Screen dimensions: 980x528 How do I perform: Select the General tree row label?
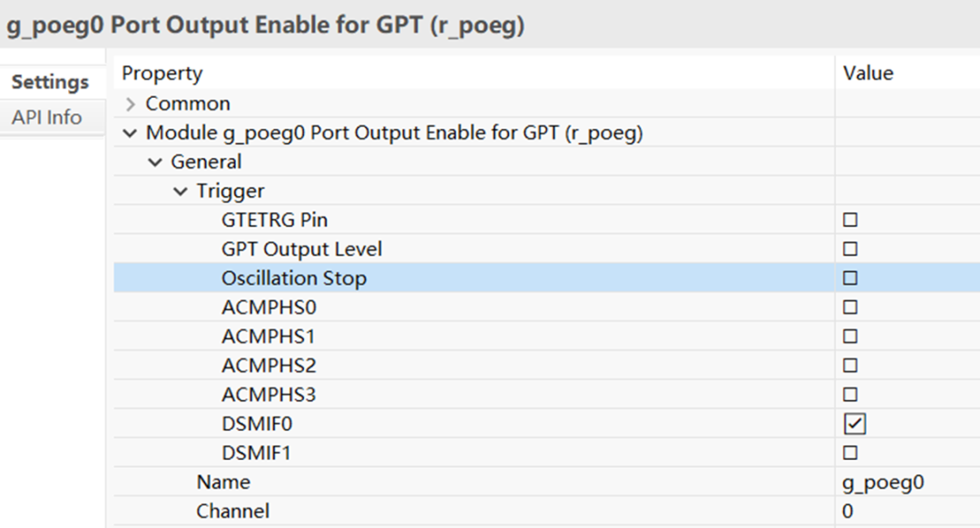[206, 161]
